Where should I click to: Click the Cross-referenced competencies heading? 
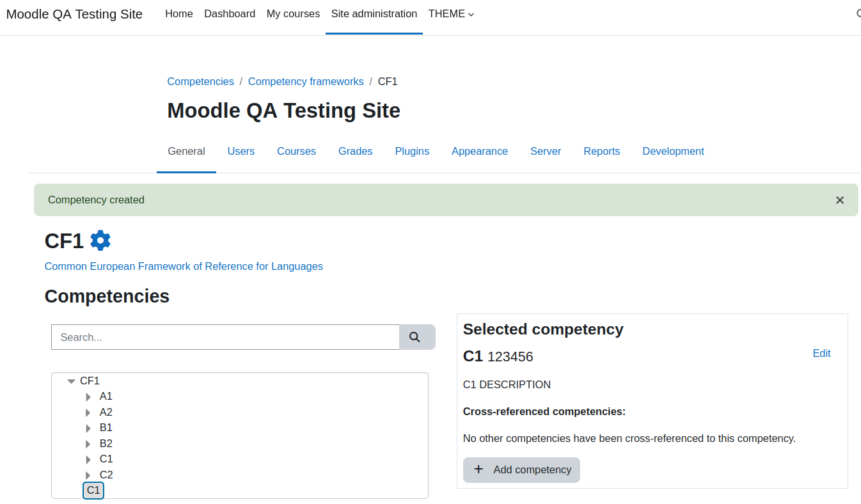[544, 411]
